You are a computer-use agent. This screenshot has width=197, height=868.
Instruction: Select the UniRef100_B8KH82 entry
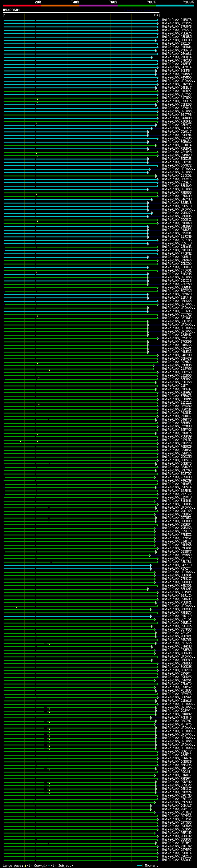(177, 423)
